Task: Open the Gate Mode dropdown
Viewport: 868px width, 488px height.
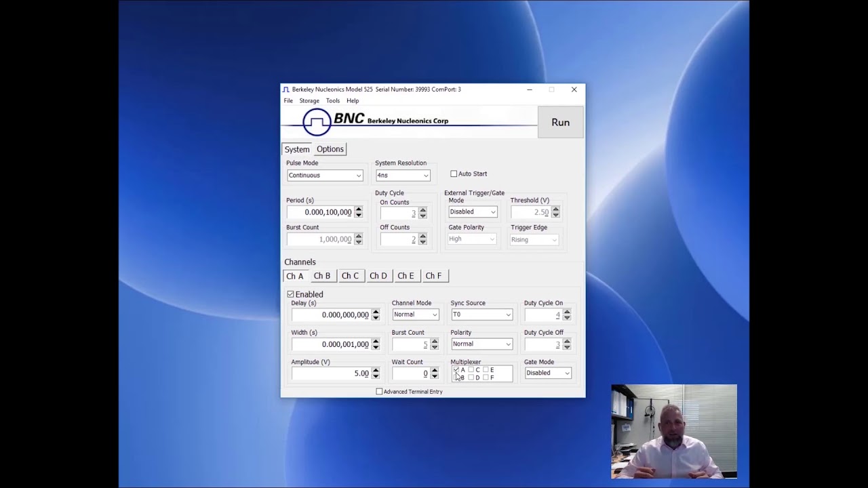Action: pyautogui.click(x=548, y=373)
